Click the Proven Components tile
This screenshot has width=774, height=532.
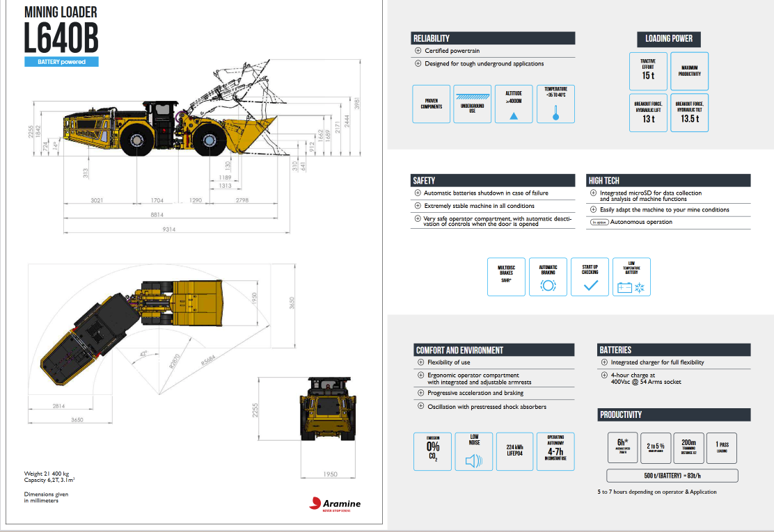[x=431, y=104]
